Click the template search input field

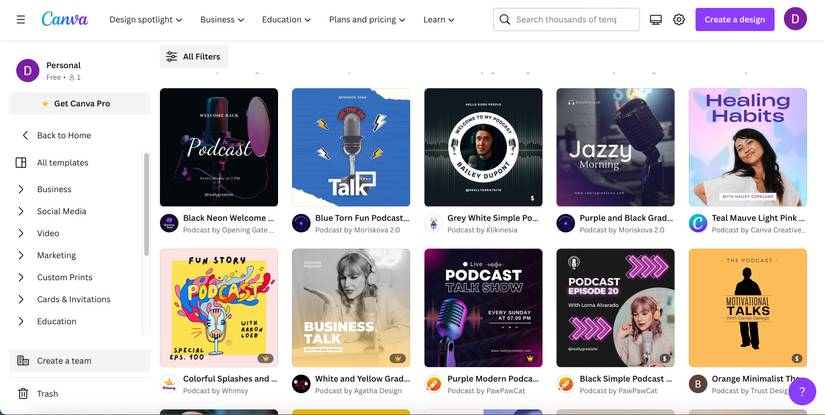click(567, 19)
